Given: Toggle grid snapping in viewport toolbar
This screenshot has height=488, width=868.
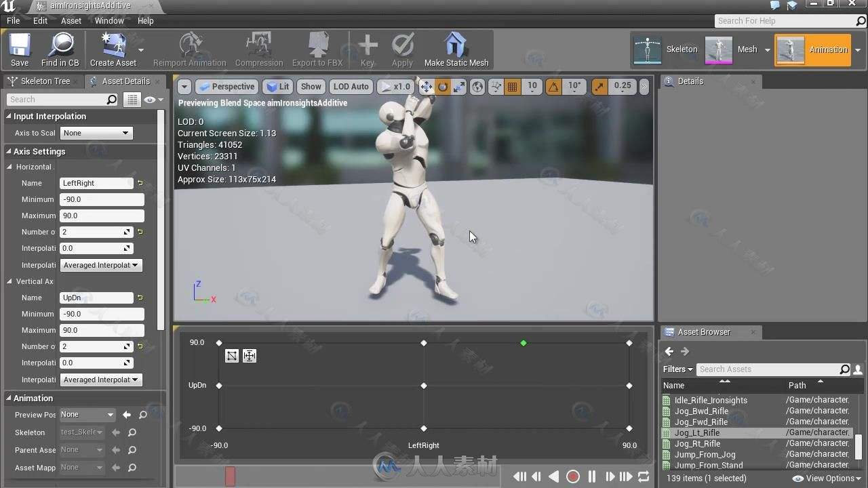Looking at the screenshot, I should click(513, 87).
